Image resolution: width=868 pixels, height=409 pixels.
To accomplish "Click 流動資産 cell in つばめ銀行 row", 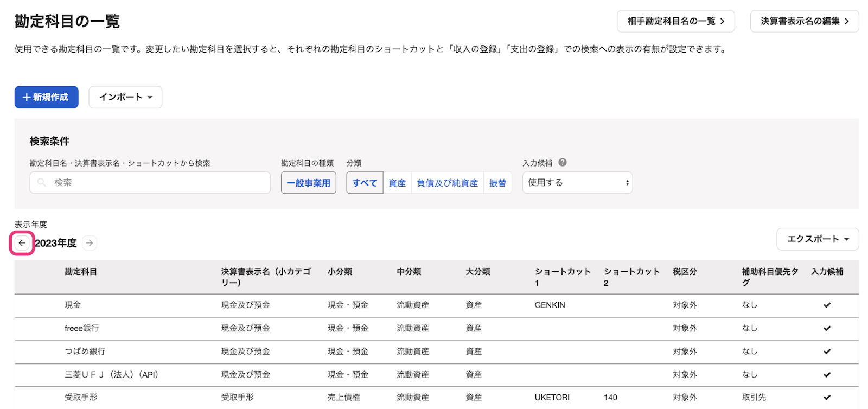I will click(413, 352).
